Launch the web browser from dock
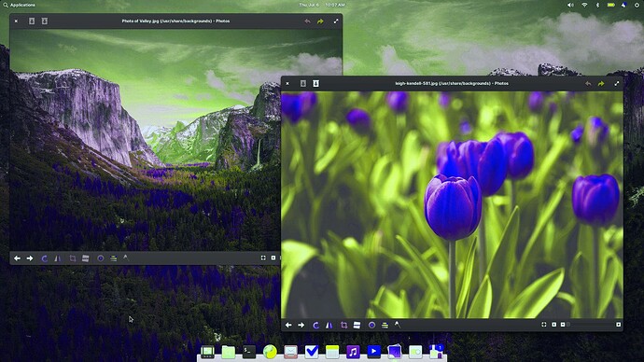 point(270,352)
